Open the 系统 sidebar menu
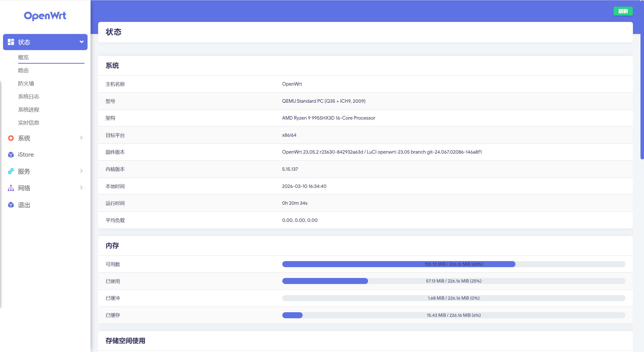644x352 pixels. point(24,138)
